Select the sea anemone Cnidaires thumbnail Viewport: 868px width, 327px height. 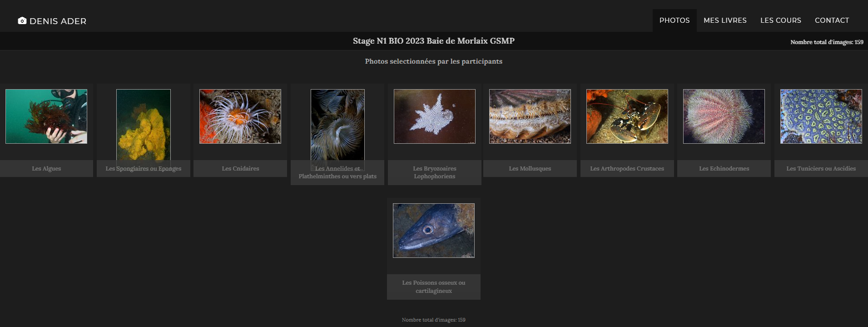(x=240, y=116)
